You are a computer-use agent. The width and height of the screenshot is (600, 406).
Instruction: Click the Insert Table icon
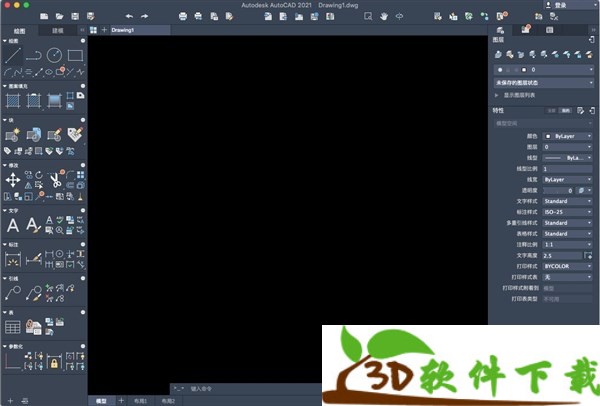[13, 327]
